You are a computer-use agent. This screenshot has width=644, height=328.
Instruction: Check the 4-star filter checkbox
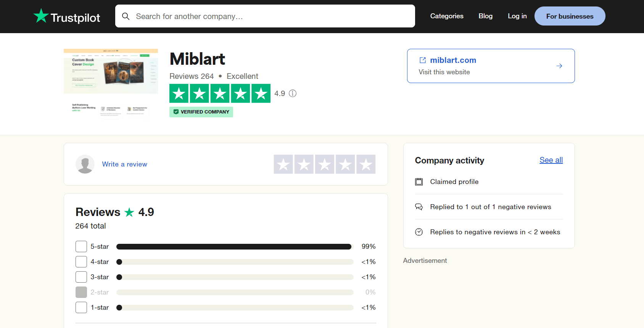81,262
